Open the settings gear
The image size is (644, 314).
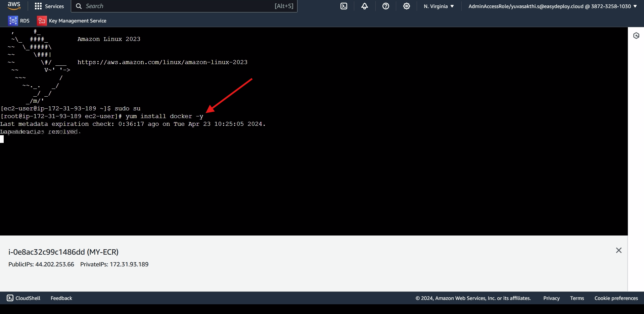[407, 6]
